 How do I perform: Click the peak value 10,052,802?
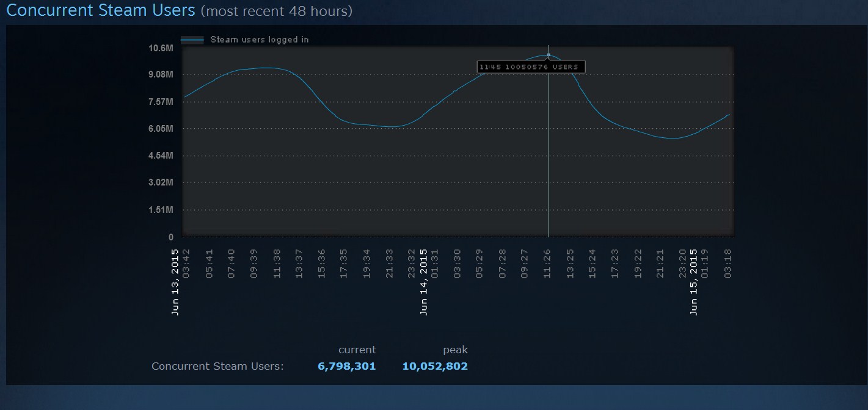click(435, 367)
